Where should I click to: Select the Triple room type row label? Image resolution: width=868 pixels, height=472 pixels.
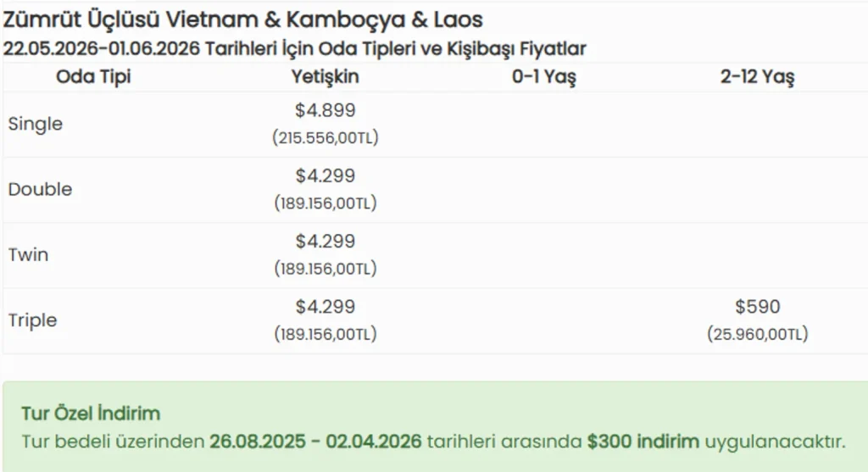pos(33,320)
